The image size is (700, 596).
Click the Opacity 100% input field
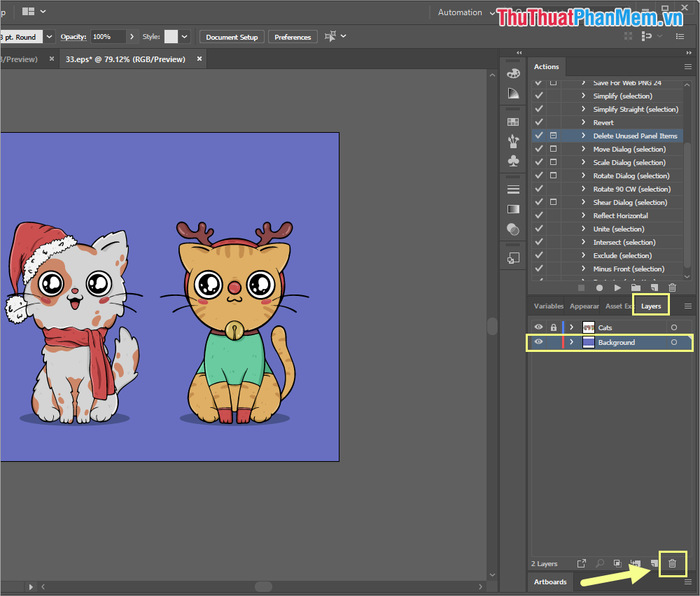[x=108, y=37]
